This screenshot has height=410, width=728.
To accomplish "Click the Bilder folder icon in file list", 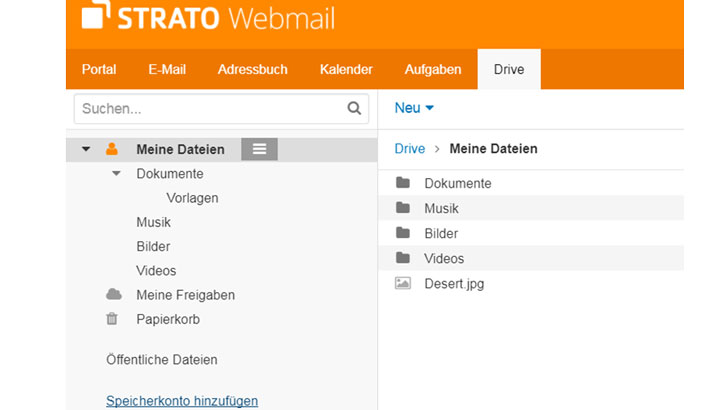I will (403, 233).
